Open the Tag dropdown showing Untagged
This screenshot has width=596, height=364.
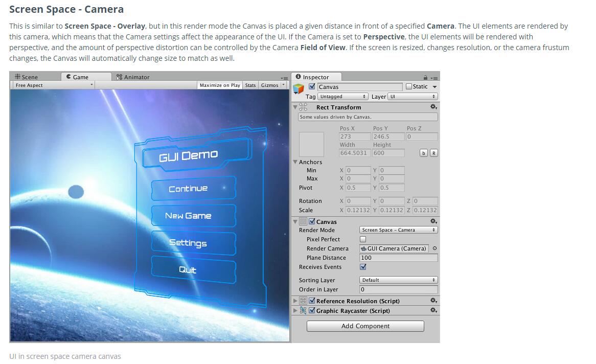342,97
